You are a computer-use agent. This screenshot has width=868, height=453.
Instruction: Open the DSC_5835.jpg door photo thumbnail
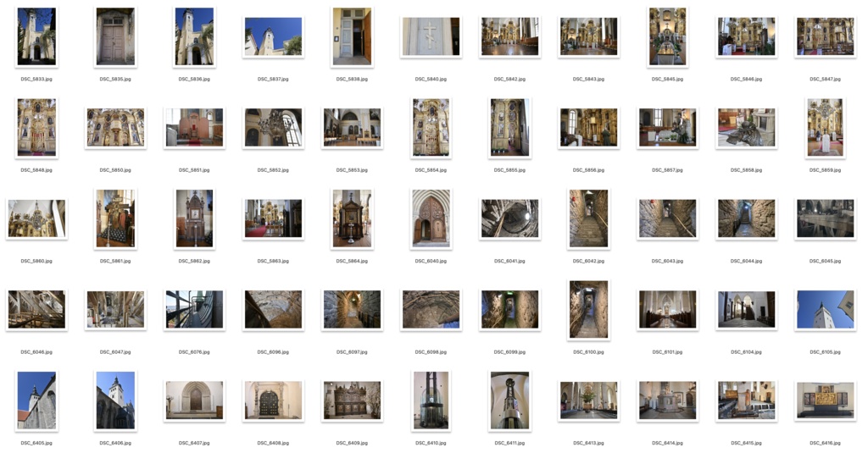pos(115,36)
